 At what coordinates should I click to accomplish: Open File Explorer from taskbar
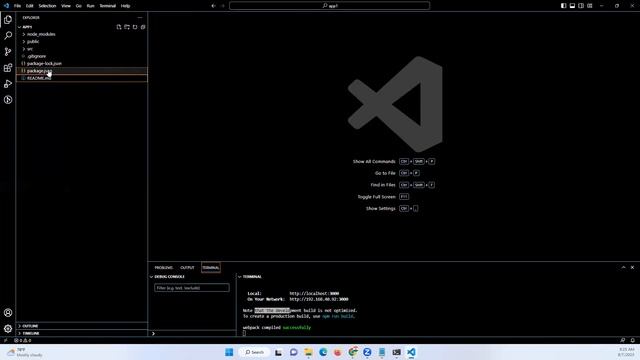pos(308,352)
